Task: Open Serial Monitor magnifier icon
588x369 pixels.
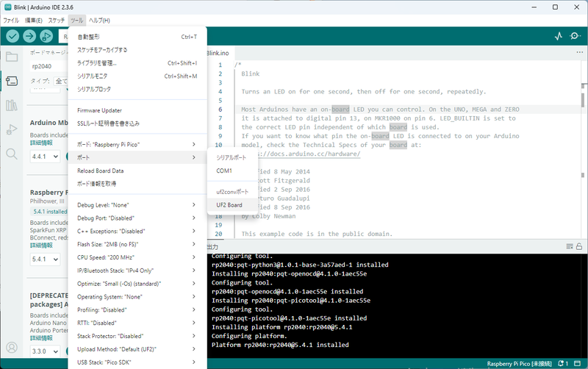Action: (575, 36)
